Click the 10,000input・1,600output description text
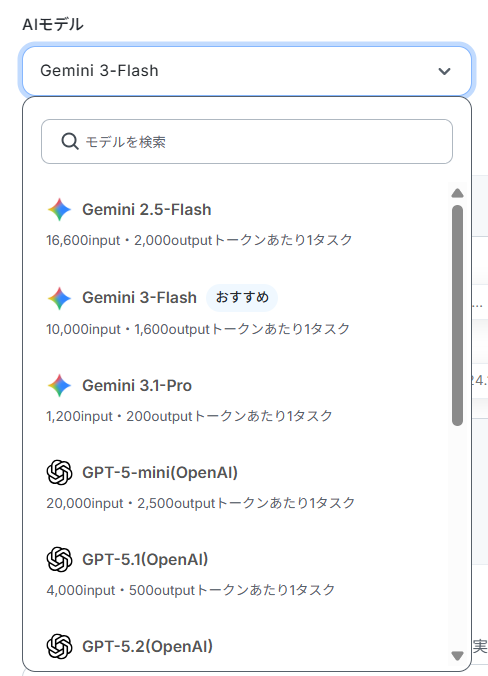 click(198, 329)
